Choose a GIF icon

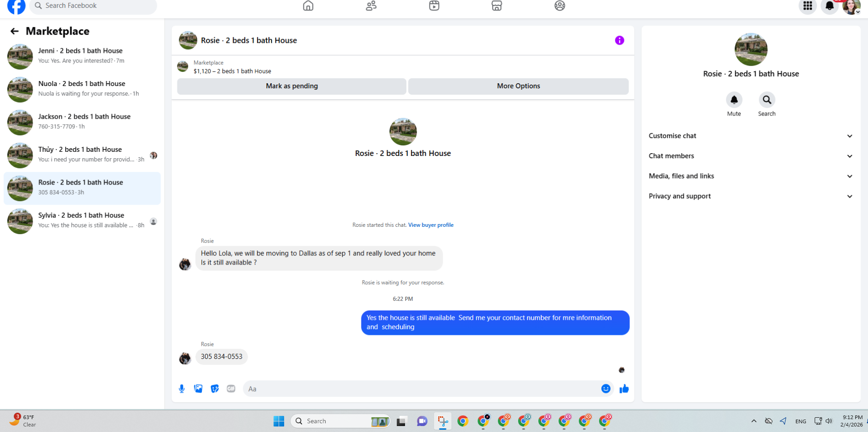[x=231, y=389]
